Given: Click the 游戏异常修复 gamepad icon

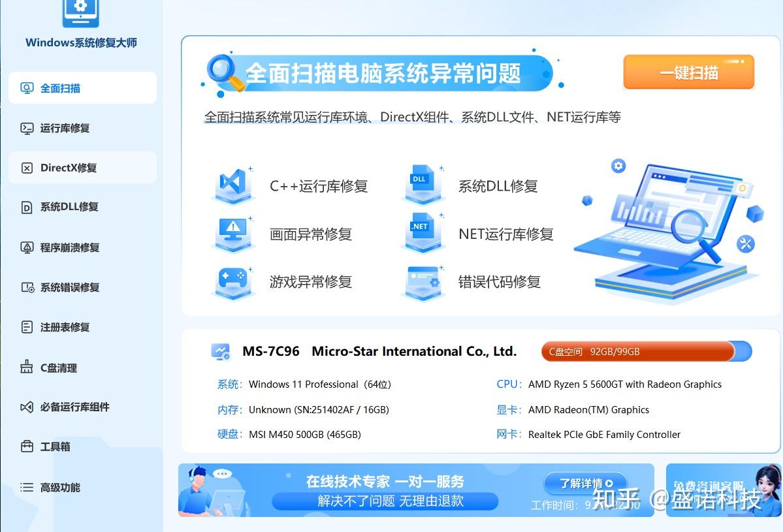Looking at the screenshot, I should click(x=233, y=283).
